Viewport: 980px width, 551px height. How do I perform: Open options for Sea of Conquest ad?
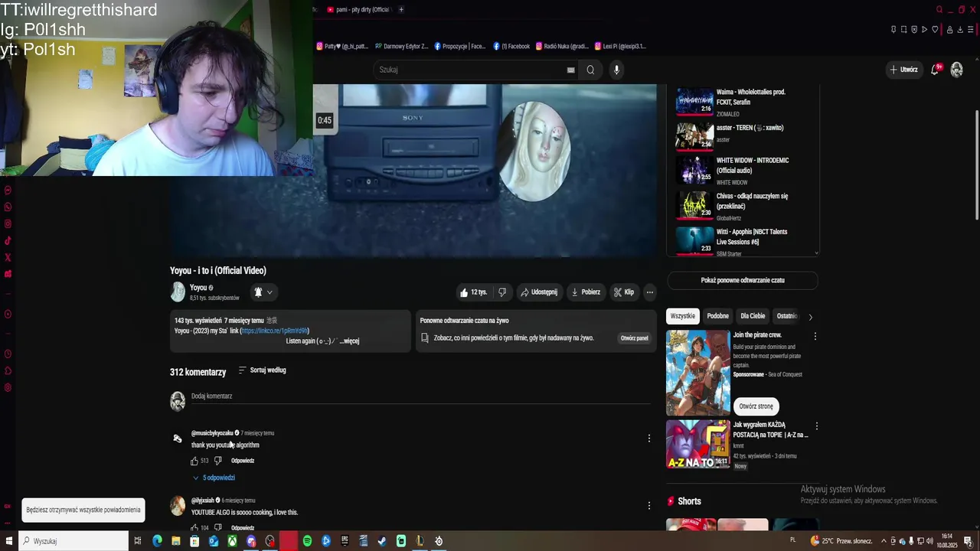815,336
